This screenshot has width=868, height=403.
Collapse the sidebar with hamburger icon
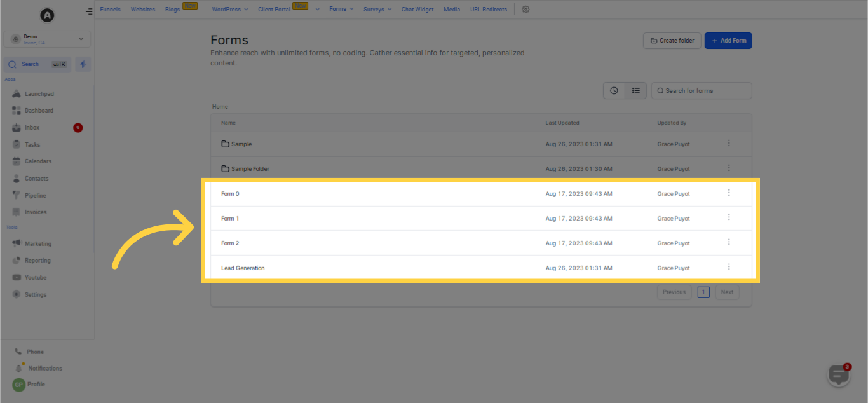click(x=89, y=11)
